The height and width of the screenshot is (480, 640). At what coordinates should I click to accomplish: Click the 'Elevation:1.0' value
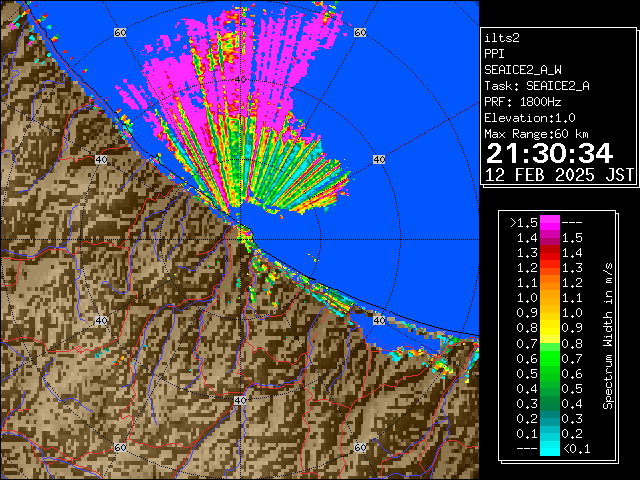point(530,118)
